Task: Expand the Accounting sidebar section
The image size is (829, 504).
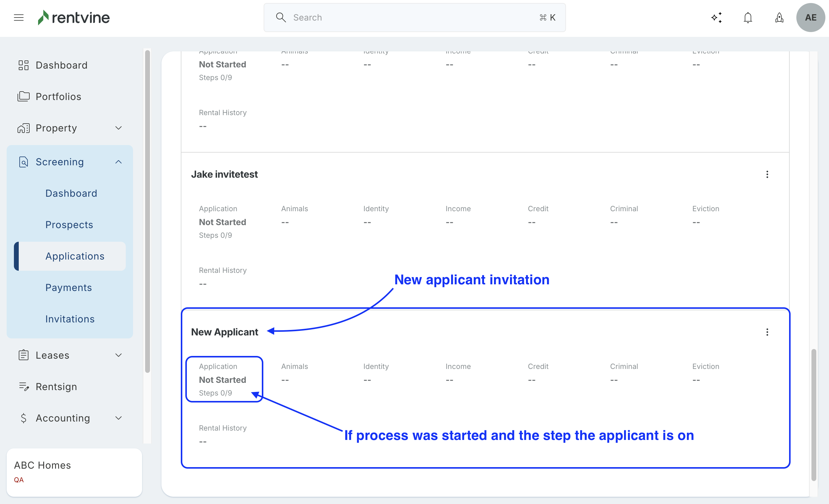Action: click(x=119, y=418)
